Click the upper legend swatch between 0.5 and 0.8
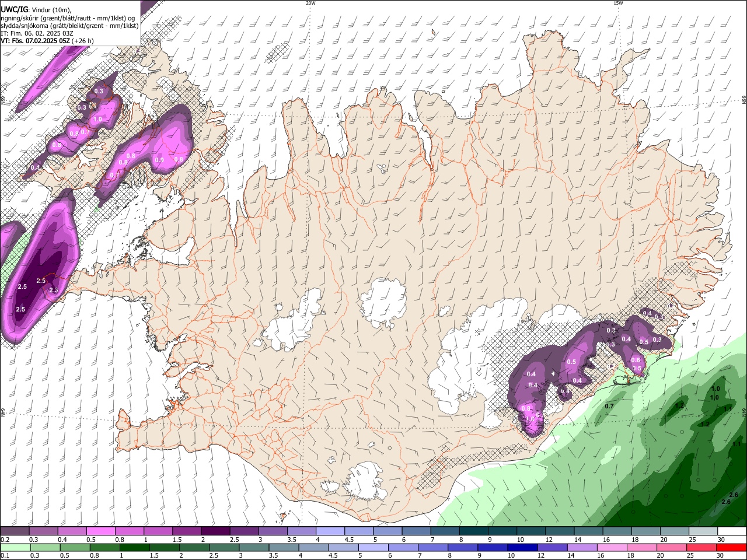This screenshot has height=560, width=747. 101,531
